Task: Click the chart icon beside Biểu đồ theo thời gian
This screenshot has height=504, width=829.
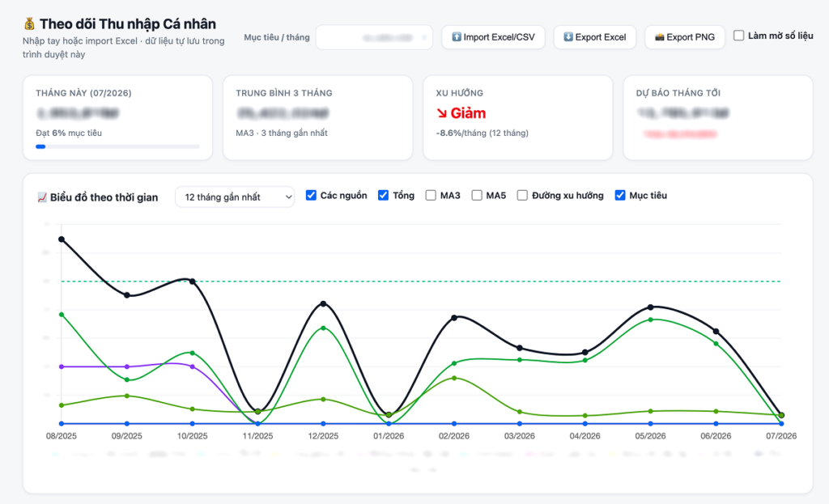Action: [42, 197]
